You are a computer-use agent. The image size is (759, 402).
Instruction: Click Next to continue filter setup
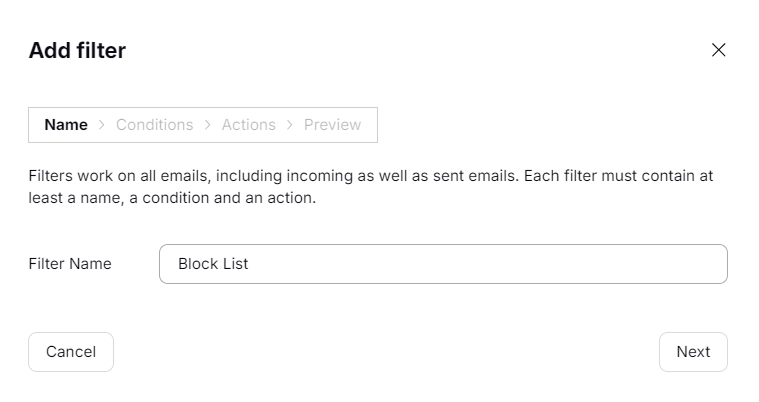[692, 352]
